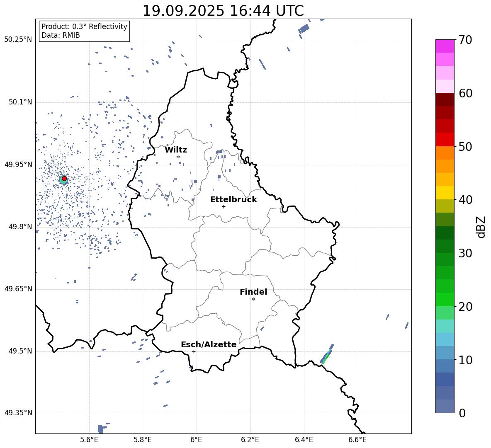Viewport: 491px width, 448px height.
Task: Click the Ettelbruck station cross marker
Action: click(x=224, y=206)
